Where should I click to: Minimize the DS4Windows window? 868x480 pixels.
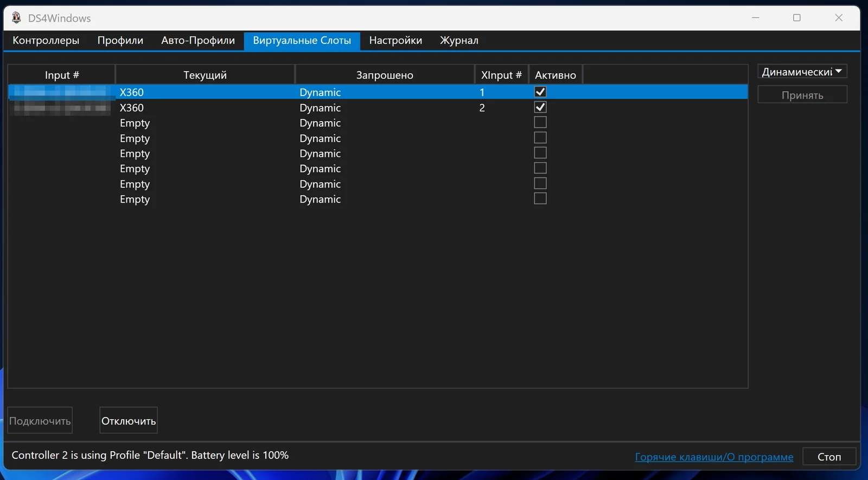(x=755, y=18)
